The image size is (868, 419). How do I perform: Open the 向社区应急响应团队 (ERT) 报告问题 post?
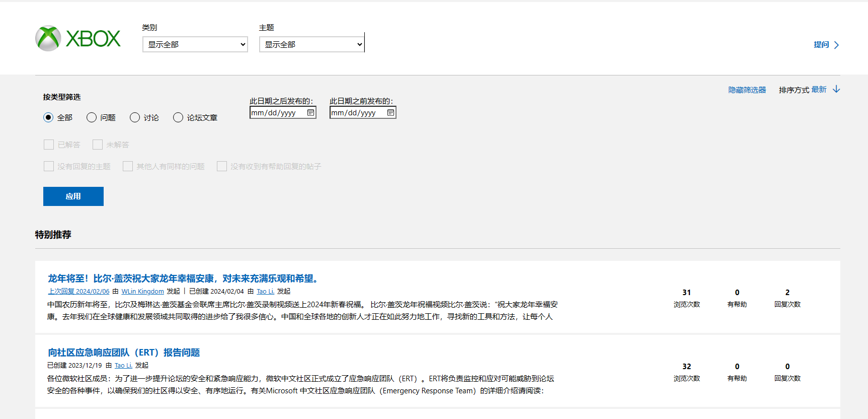pyautogui.click(x=124, y=353)
